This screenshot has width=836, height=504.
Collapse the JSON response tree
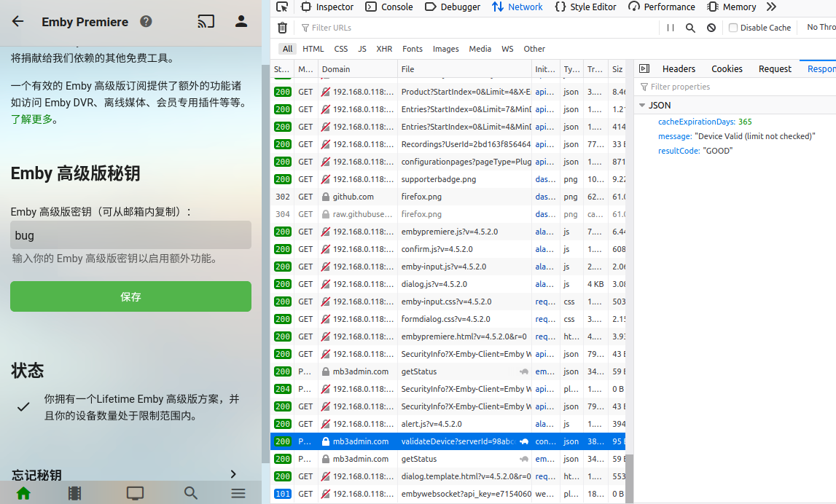(x=642, y=106)
